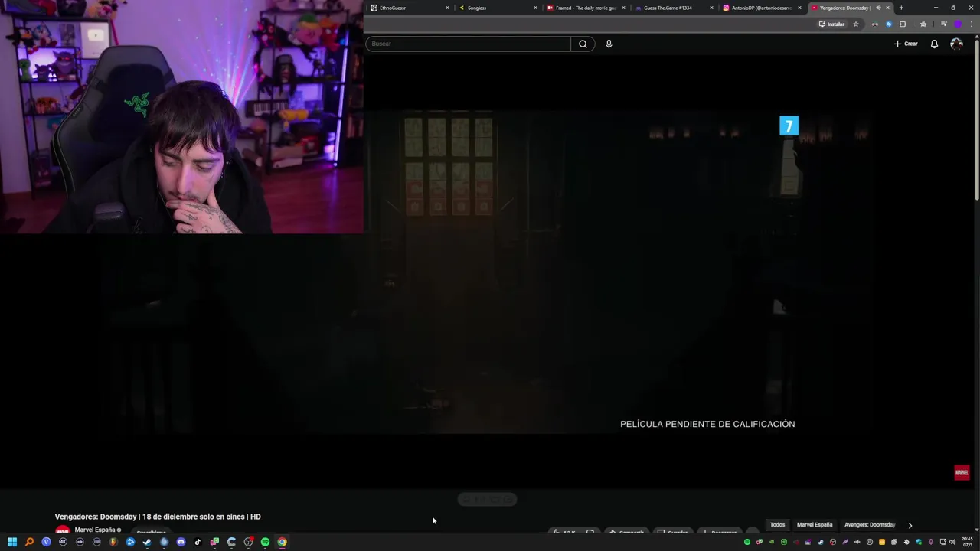Select the Avengers: Doomsday filter chip
980x551 pixels.
pyautogui.click(x=870, y=525)
